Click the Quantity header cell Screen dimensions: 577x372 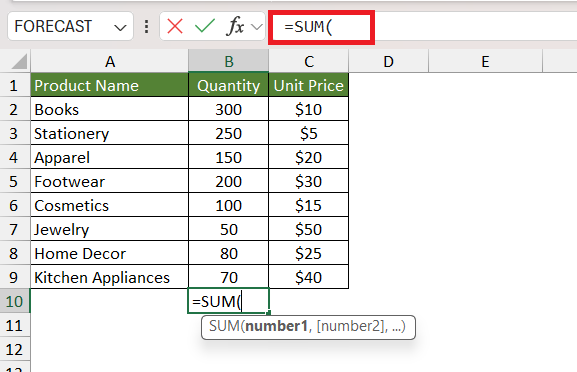click(x=229, y=85)
